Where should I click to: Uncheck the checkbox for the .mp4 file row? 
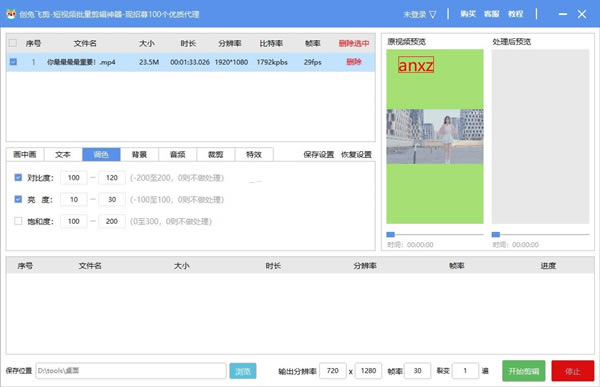point(13,62)
